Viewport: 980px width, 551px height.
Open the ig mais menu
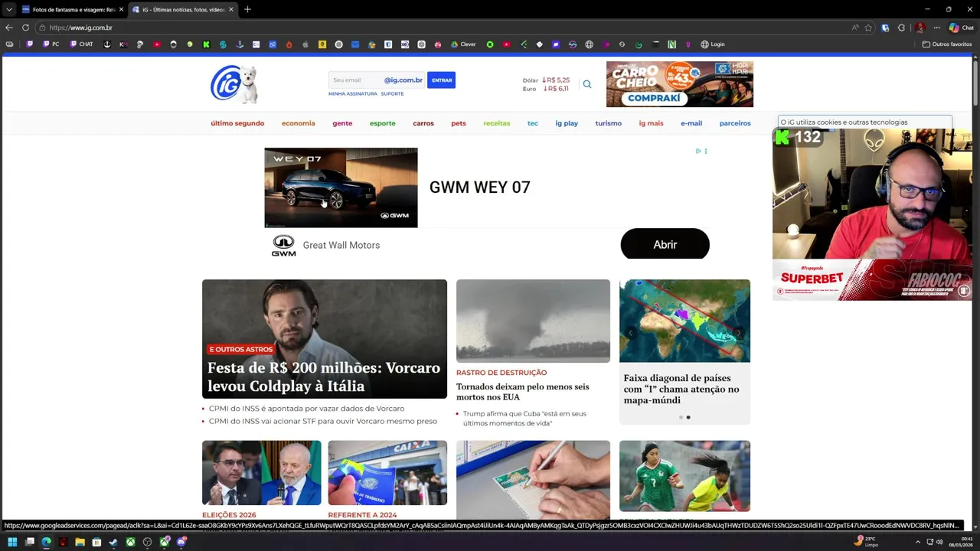point(652,123)
